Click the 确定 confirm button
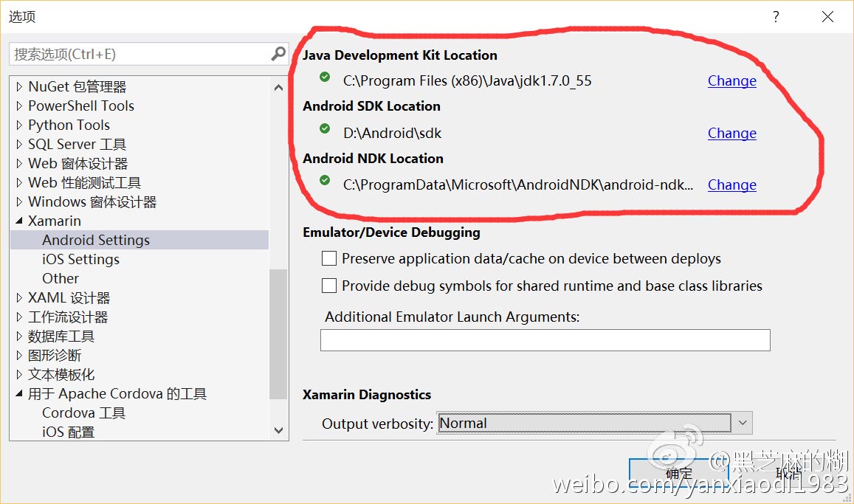 click(678, 474)
